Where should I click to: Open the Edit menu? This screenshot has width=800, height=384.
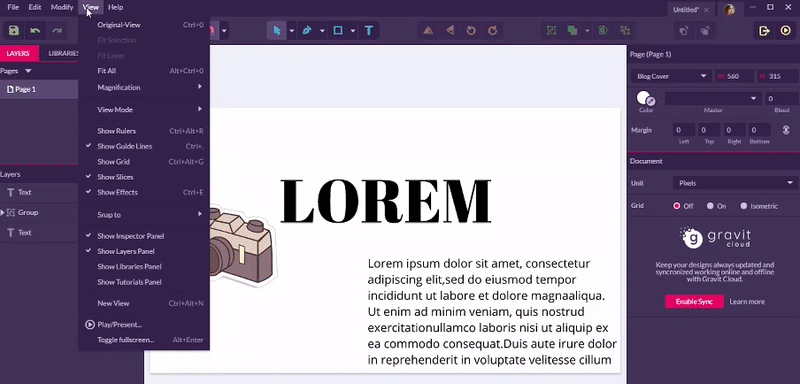[x=35, y=7]
